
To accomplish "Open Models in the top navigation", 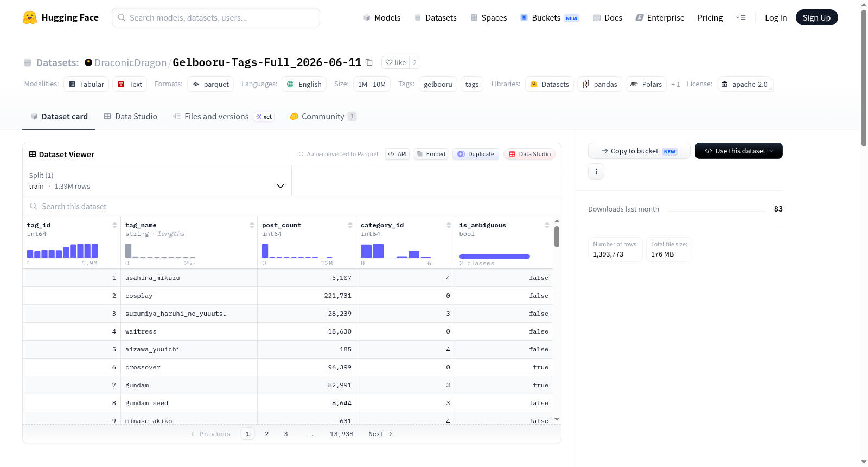I will pyautogui.click(x=382, y=17).
